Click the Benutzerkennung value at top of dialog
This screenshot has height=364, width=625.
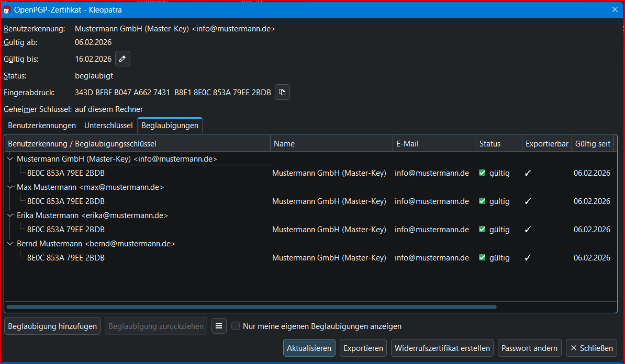click(x=175, y=29)
